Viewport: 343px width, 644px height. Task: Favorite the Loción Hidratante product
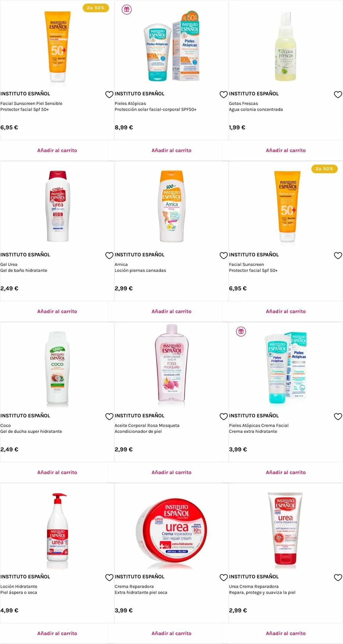coord(109,578)
